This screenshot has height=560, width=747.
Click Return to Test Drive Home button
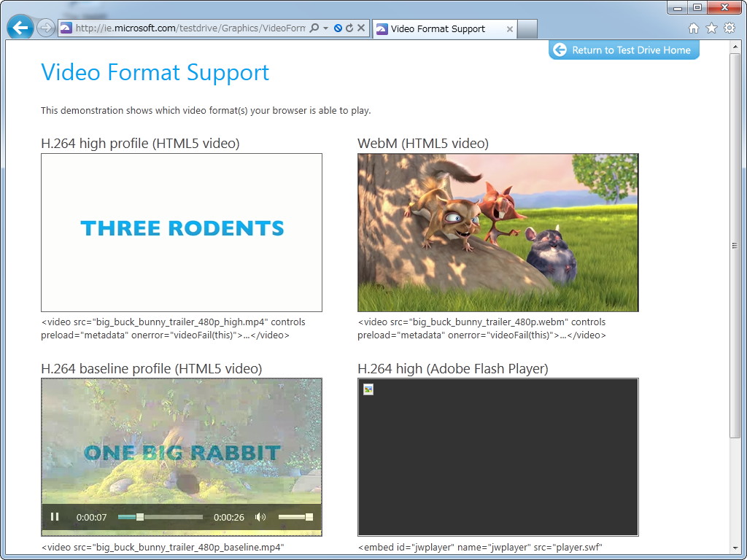(624, 50)
